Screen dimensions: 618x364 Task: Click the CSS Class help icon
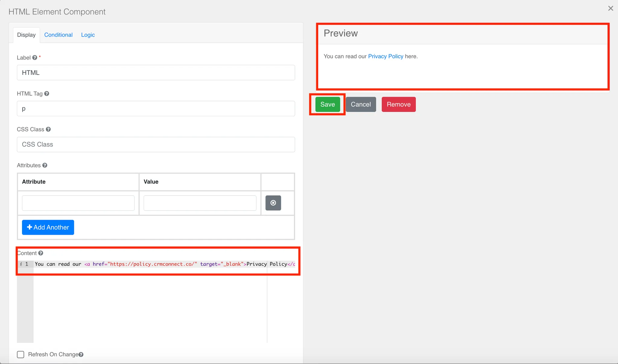pyautogui.click(x=48, y=129)
